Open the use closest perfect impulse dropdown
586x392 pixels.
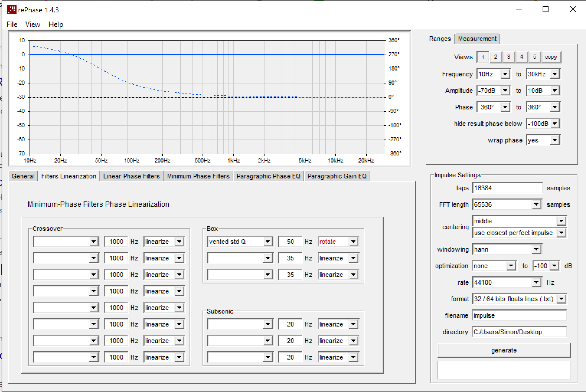coord(519,233)
